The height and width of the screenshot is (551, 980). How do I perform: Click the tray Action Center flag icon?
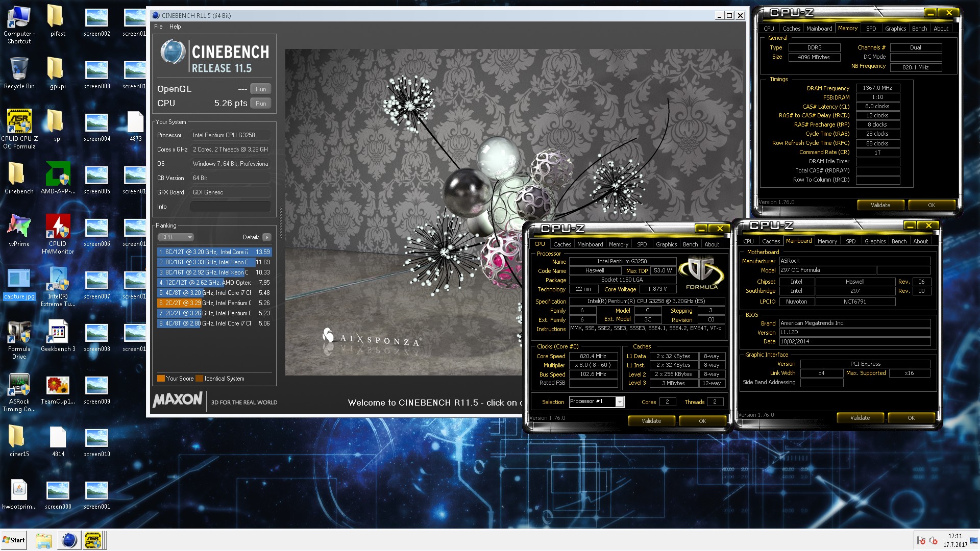921,540
